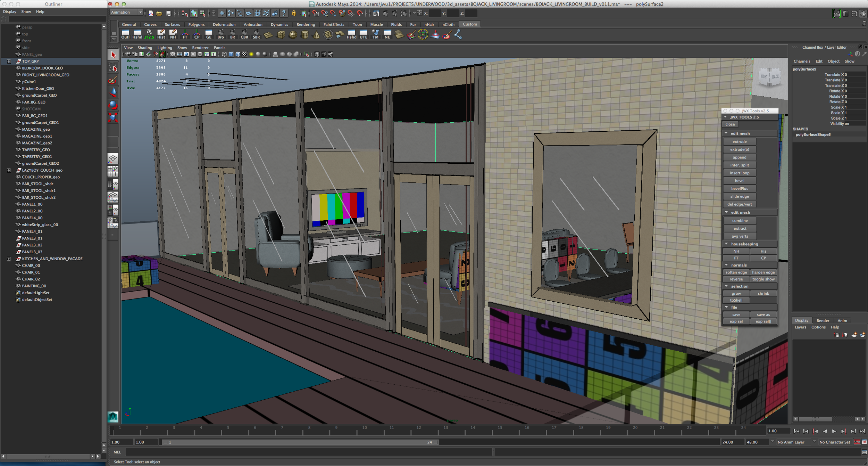Select the Scale tool in toolbox
The height and width of the screenshot is (466, 868).
click(113, 117)
